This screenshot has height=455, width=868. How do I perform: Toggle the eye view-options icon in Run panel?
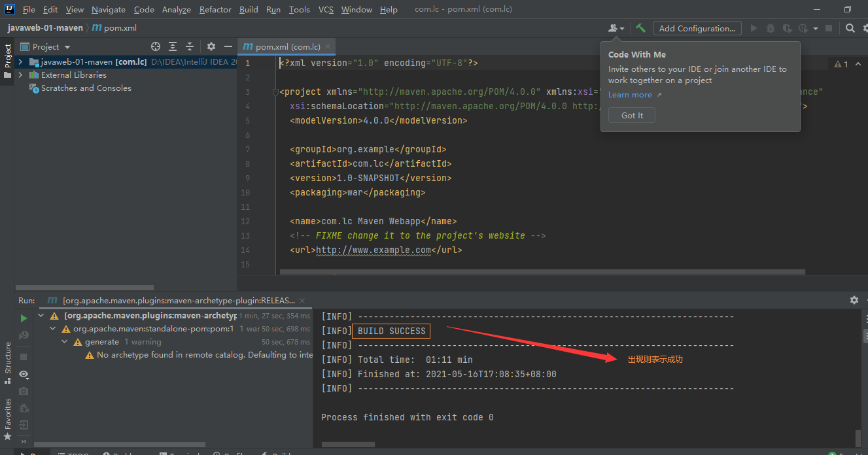coord(24,375)
